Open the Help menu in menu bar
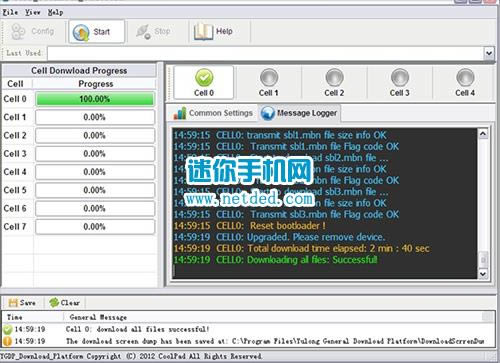This screenshot has width=500, height=363. click(x=55, y=12)
